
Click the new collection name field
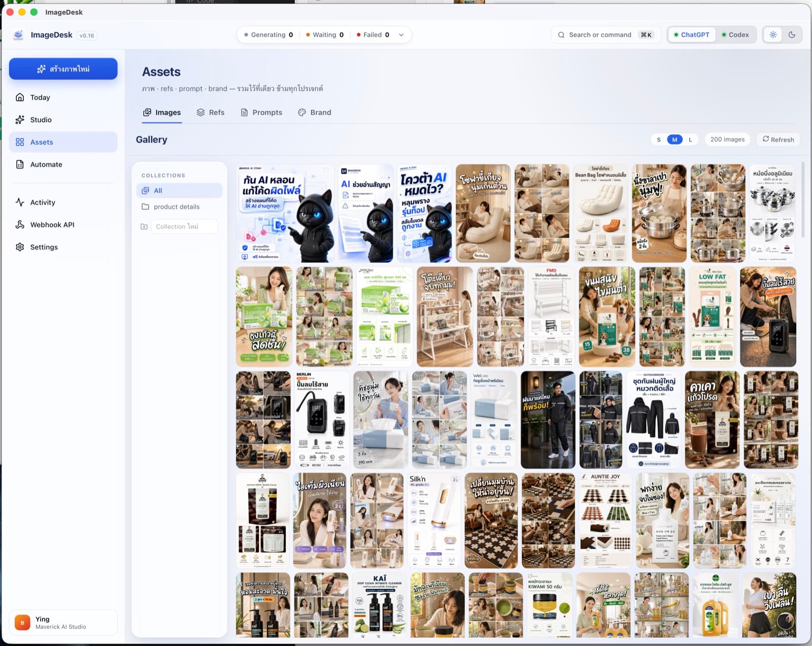[x=184, y=226]
